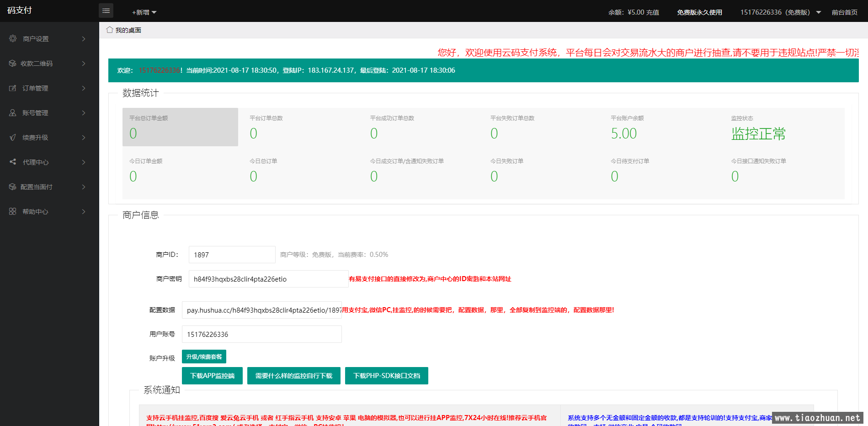868x426 pixels.
Task: Open 商户设置 sidebar menu
Action: [x=49, y=39]
